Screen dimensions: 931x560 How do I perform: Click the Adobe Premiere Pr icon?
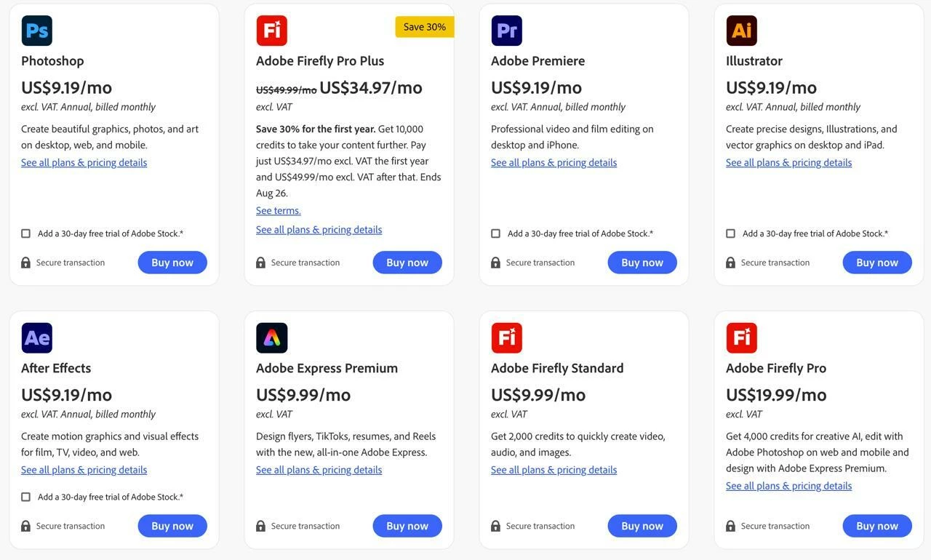click(x=506, y=31)
